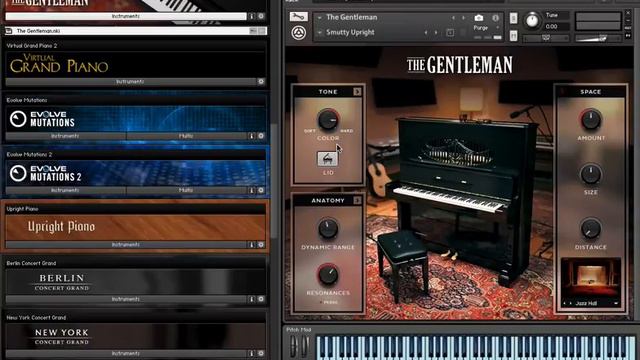The width and height of the screenshot is (640, 360).
Task: Select next snapshot beside Smutty Upright
Action: (x=436, y=33)
